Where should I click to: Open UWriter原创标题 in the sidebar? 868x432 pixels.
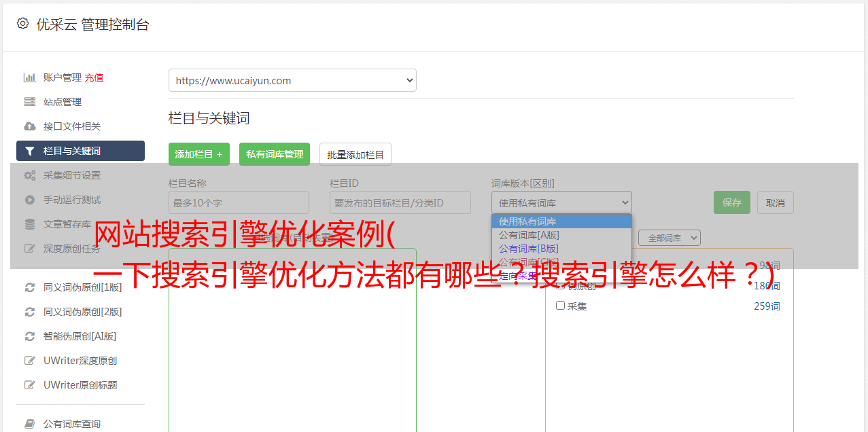pyautogui.click(x=80, y=385)
